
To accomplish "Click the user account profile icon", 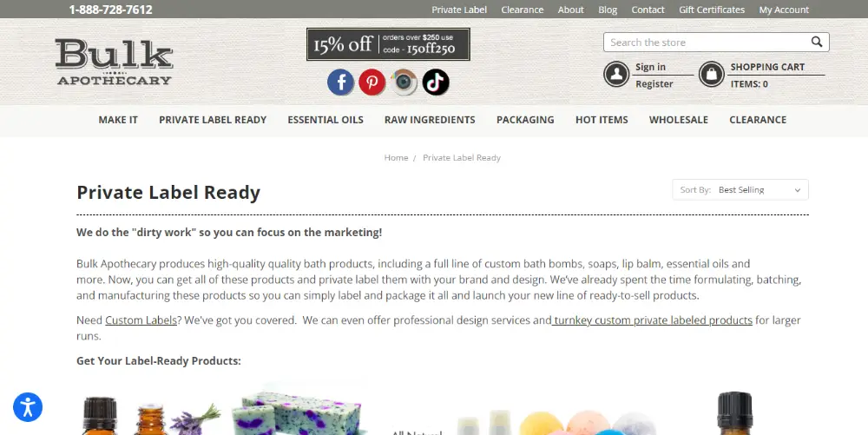I will coord(616,74).
